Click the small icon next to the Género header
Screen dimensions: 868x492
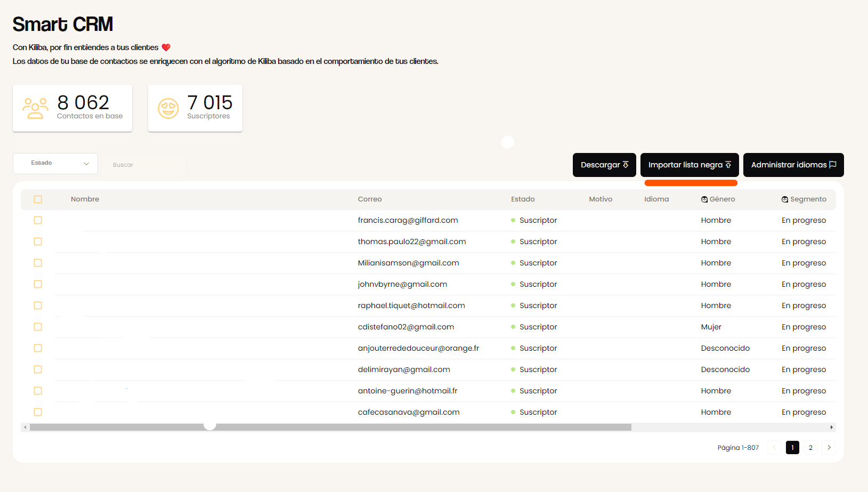(x=704, y=199)
